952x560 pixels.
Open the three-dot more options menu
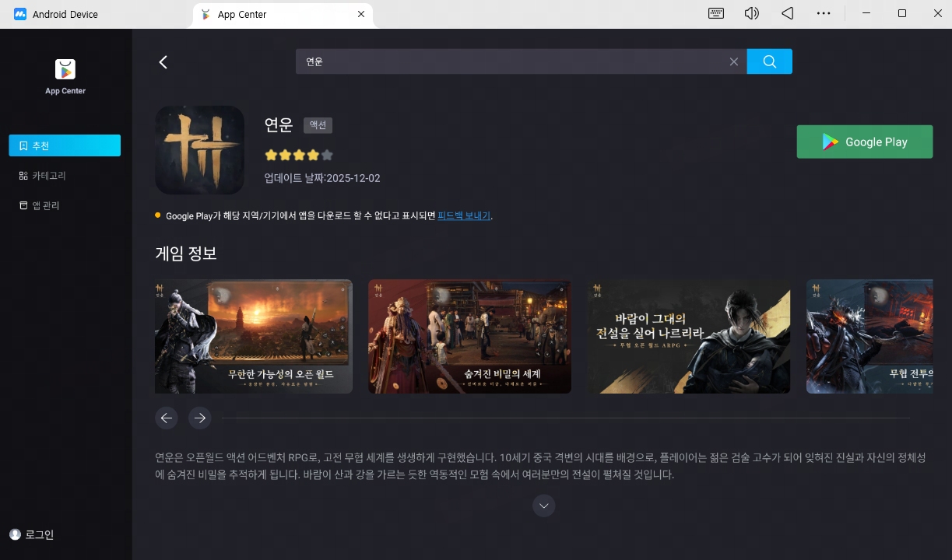tap(823, 13)
